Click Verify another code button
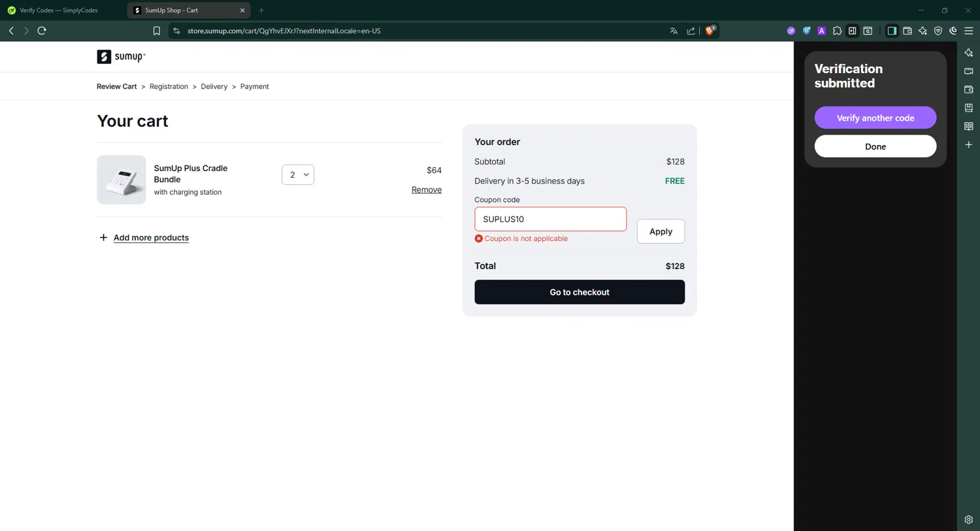Viewport: 980px width, 531px height. pyautogui.click(x=875, y=118)
